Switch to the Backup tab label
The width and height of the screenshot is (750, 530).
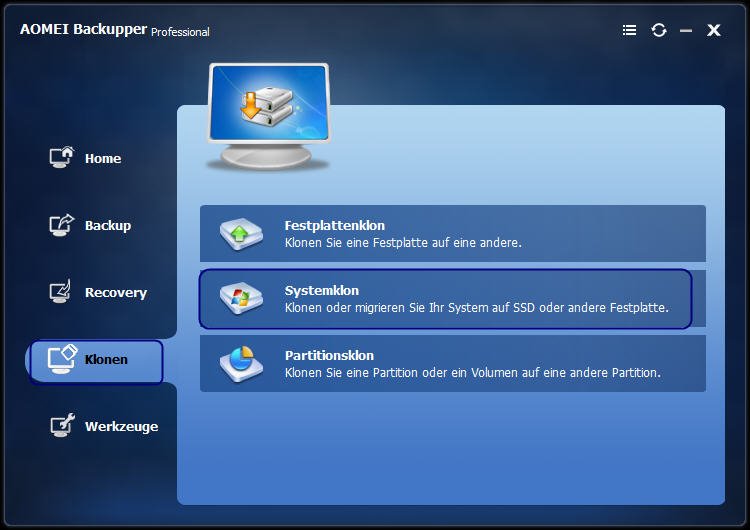tap(108, 225)
